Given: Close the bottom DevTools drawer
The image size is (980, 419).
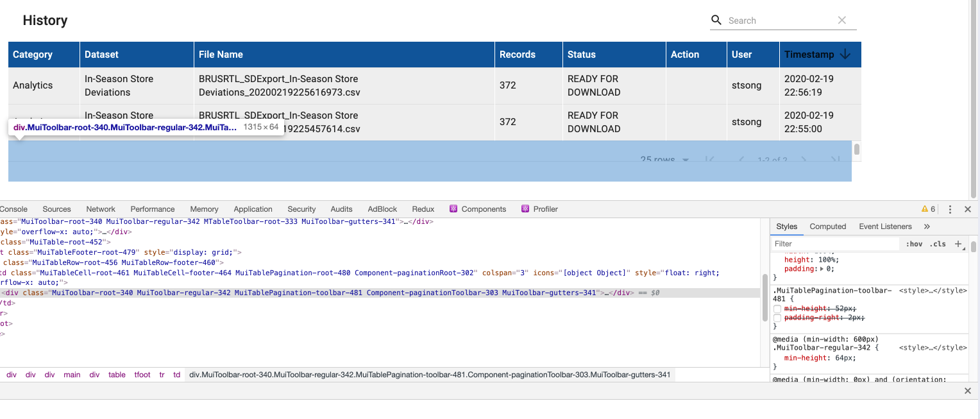Looking at the screenshot, I should (968, 391).
